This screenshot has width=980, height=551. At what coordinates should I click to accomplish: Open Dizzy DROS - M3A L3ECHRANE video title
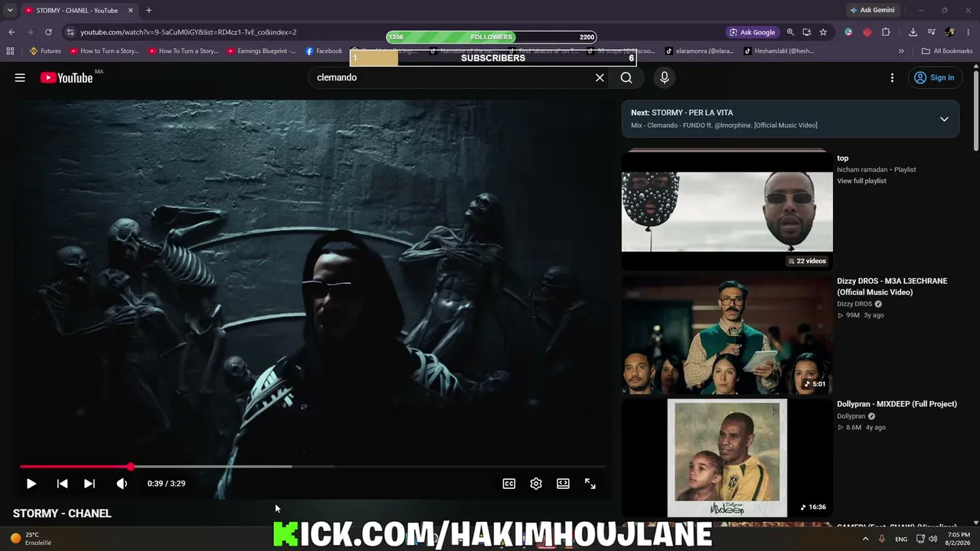(x=892, y=286)
